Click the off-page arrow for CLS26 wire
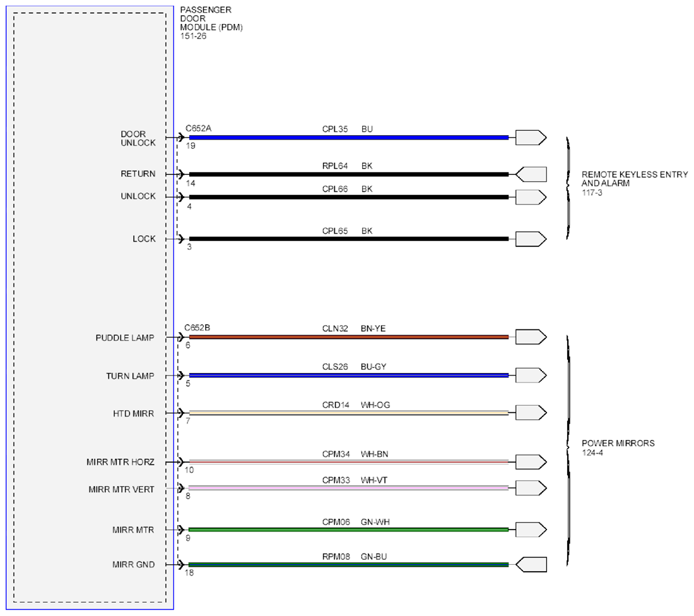The width and height of the screenshot is (694, 616). point(531,375)
